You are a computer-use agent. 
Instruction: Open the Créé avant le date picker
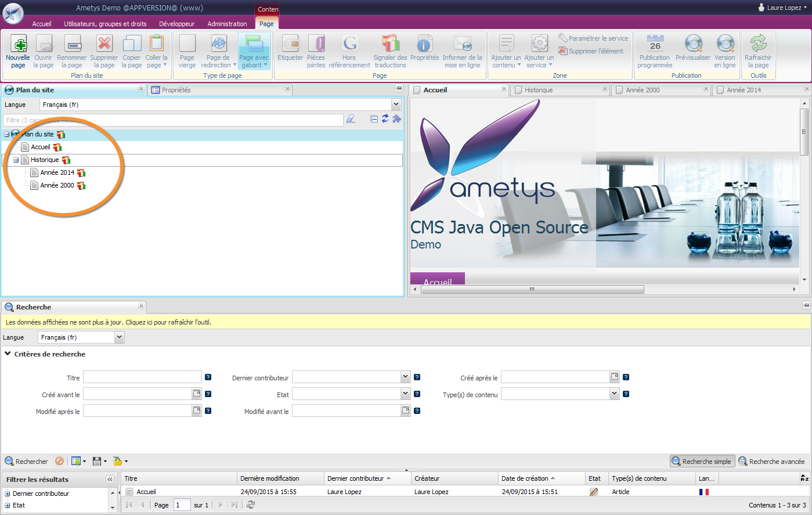pos(197,394)
